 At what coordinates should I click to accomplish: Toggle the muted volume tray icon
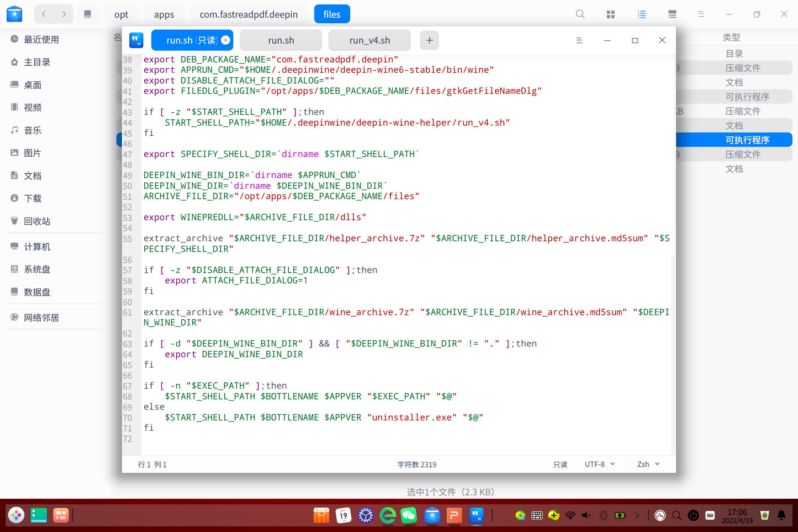pos(586,515)
